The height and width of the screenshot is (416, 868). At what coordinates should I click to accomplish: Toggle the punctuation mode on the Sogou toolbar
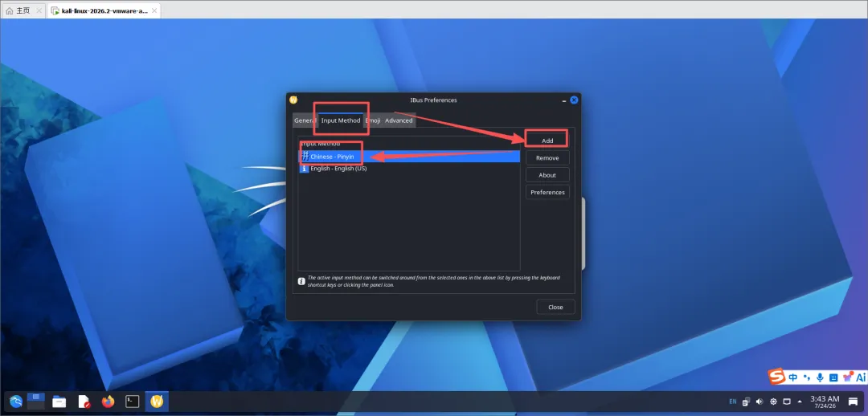[807, 377]
